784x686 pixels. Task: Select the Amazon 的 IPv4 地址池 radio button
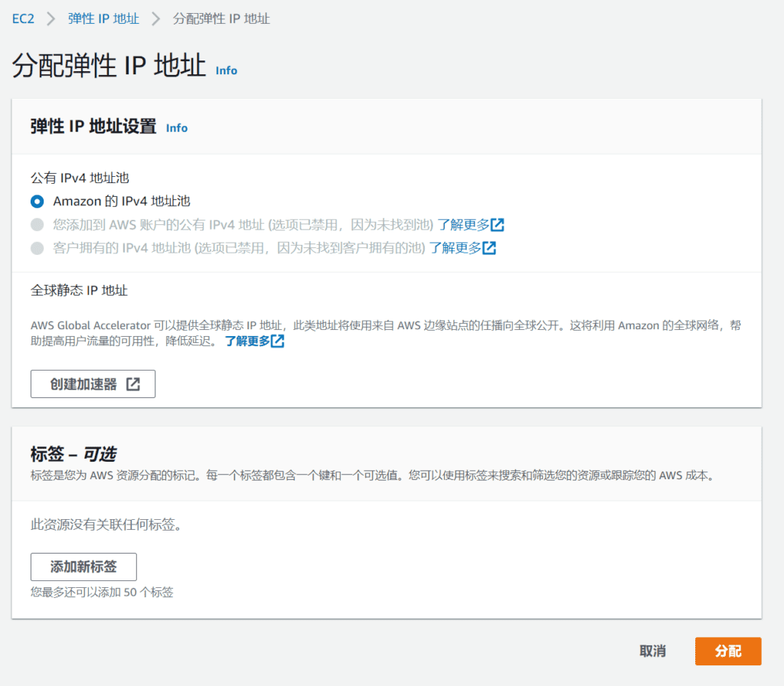coord(35,201)
